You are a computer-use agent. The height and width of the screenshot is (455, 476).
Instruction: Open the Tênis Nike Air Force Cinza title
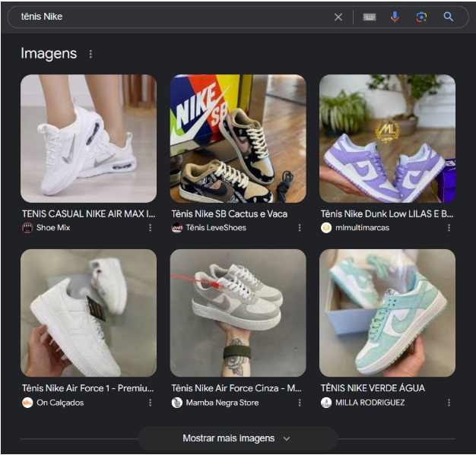pos(236,388)
